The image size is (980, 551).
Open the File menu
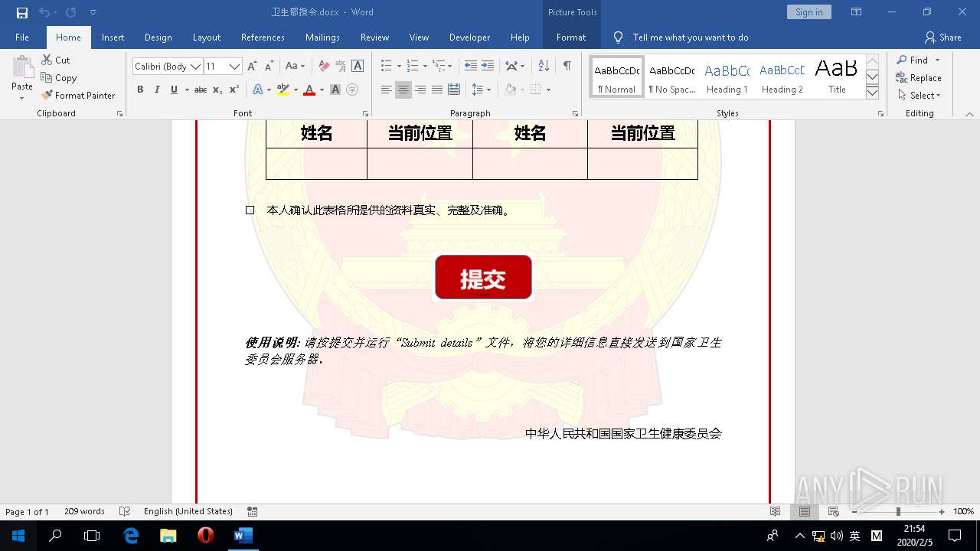click(22, 37)
